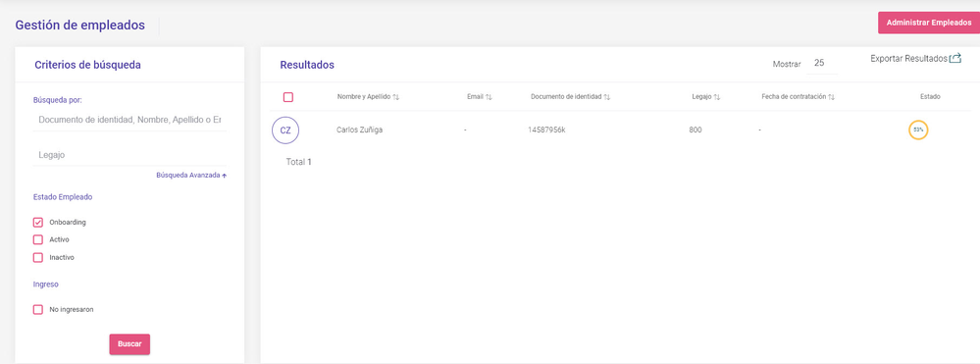The height and width of the screenshot is (364, 980).
Task: Click the Legajo column header text
Action: pos(701,97)
